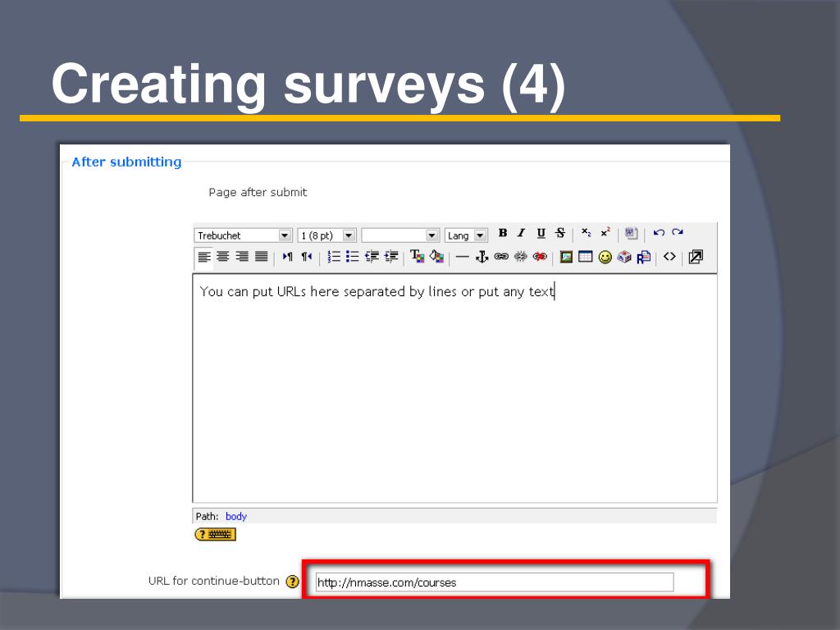Insert a horizontal rule
This screenshot has width=840, height=630.
[463, 257]
